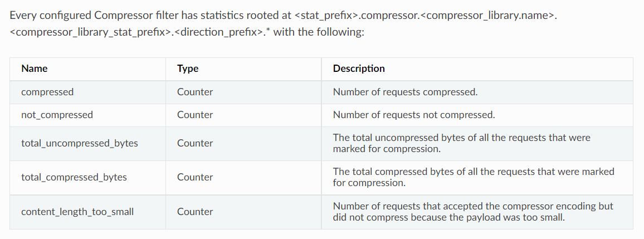Screen dimensions: 644x239
Task: Click Counter type in the compressed row
Action: tap(195, 92)
